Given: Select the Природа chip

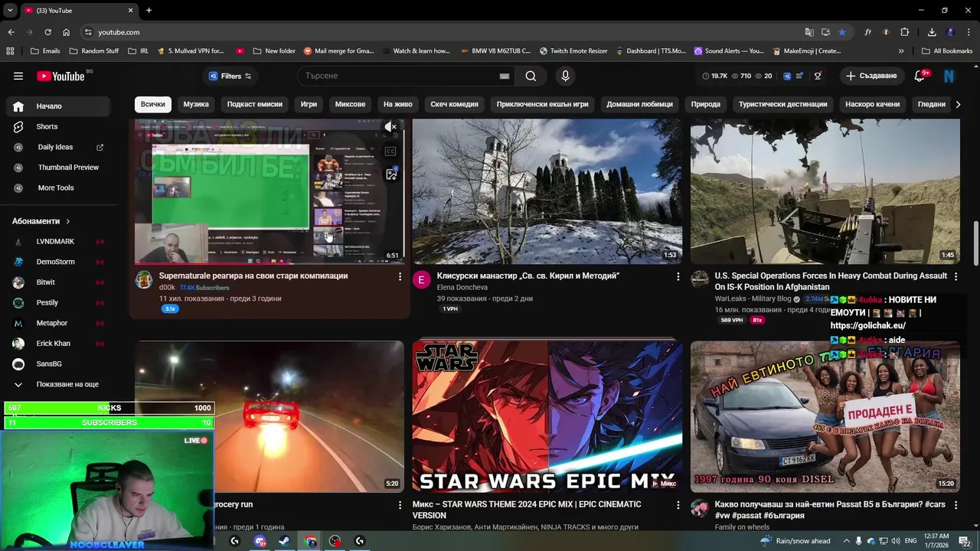Looking at the screenshot, I should [x=705, y=104].
